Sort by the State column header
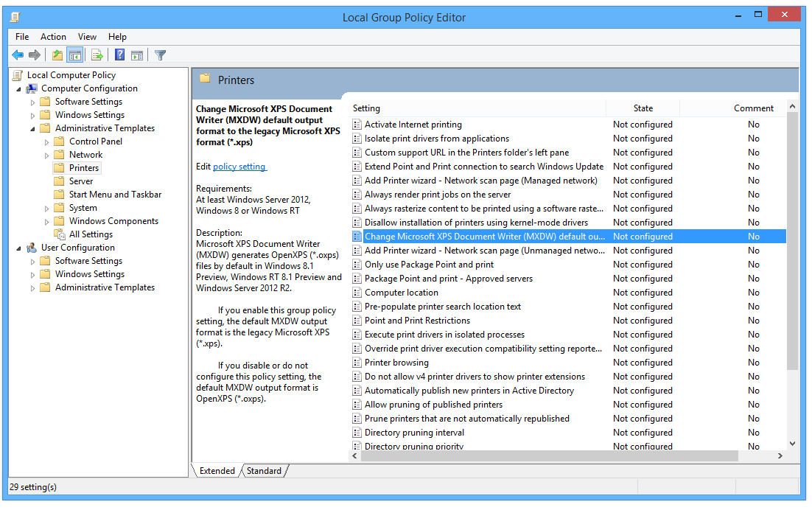The image size is (812, 510). tap(643, 108)
